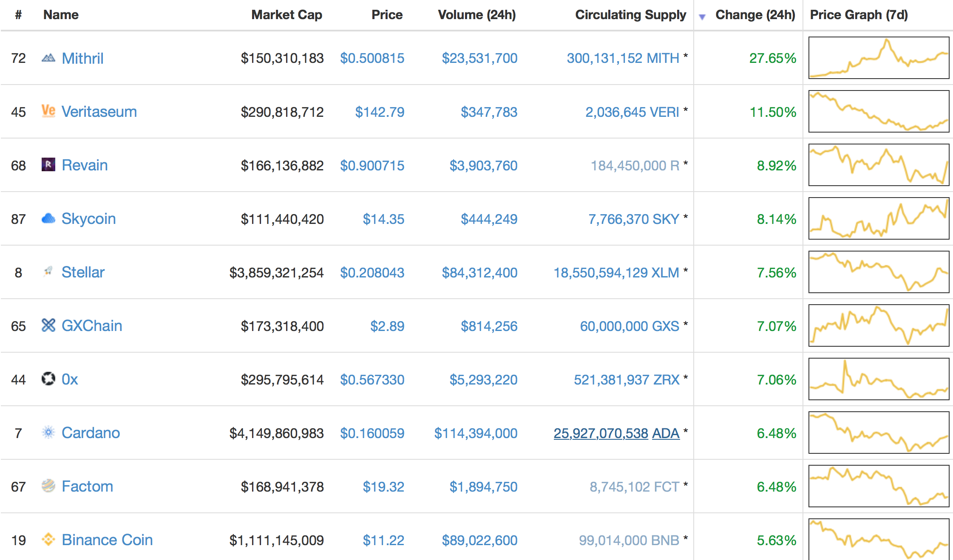The height and width of the screenshot is (560, 953).
Task: Open the Cardano coin page link
Action: [91, 433]
